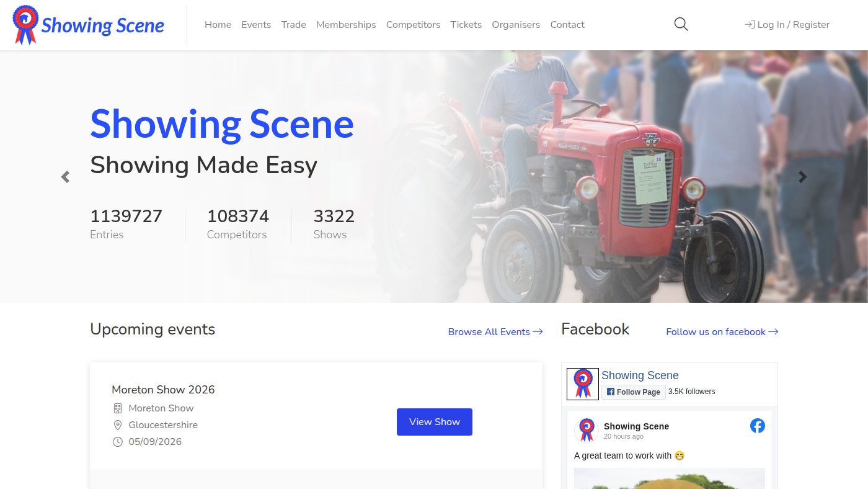Go to previous carousel slide arrow
The height and width of the screenshot is (489, 868).
point(65,177)
